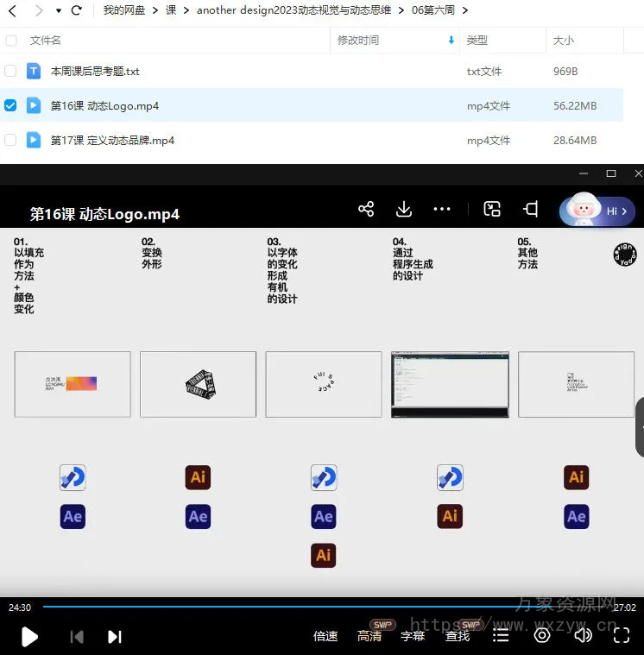
Task: Open the file 第17课 定义动态品牌.mp4
Action: tap(112, 140)
